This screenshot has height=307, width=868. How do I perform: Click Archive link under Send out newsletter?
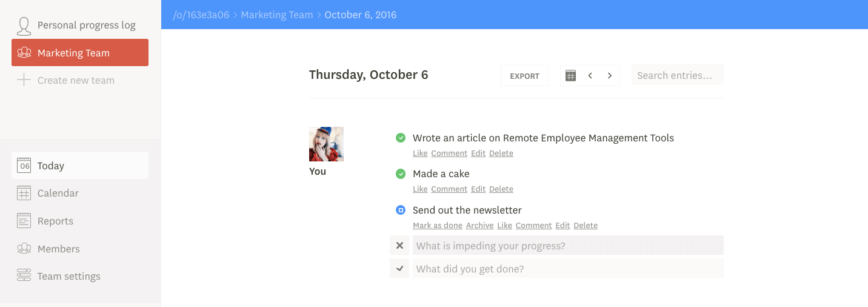click(x=479, y=225)
